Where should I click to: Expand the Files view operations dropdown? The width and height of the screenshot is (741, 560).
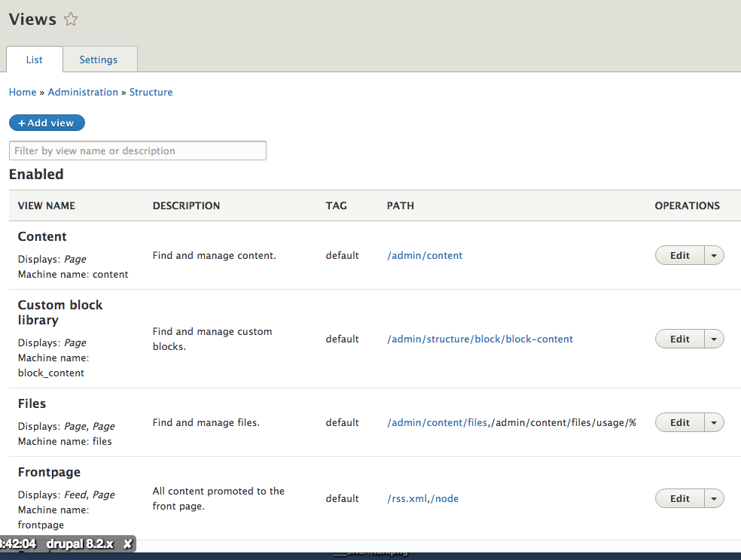[x=713, y=422]
